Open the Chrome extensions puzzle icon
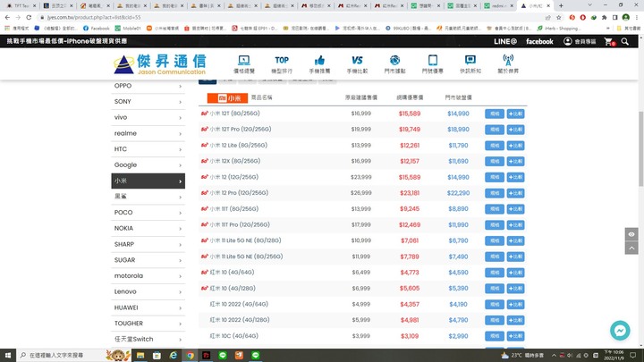 point(604,17)
